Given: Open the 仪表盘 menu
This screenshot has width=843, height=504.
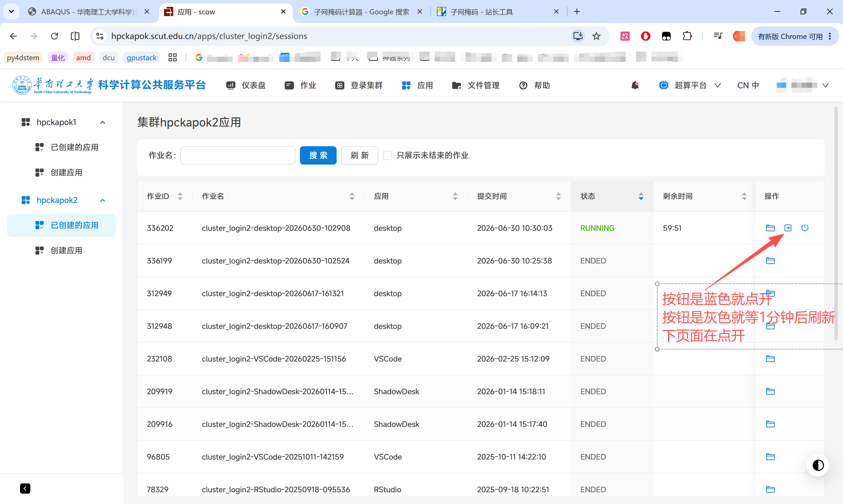Looking at the screenshot, I should pos(246,85).
